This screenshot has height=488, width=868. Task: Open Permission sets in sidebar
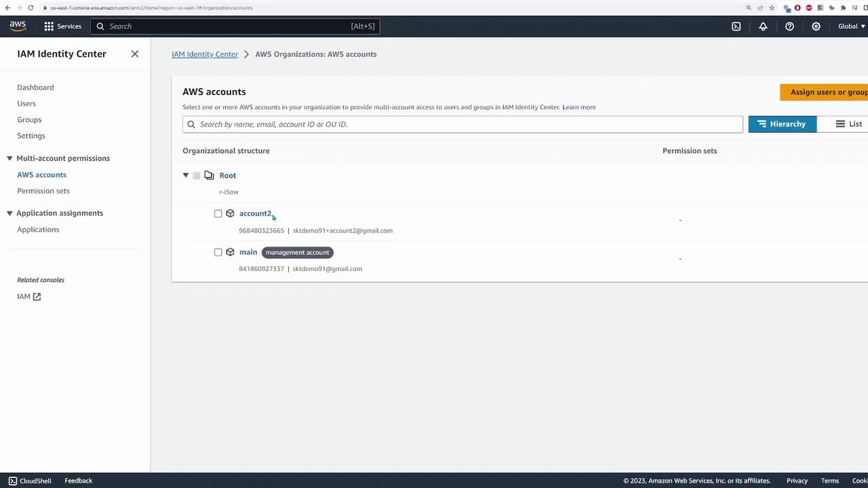[43, 190]
